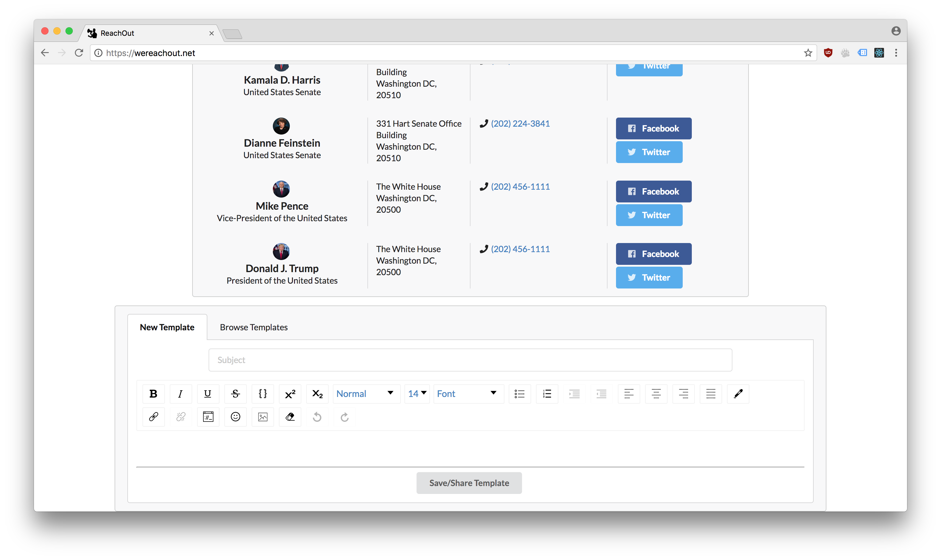Toggle bold formatting in editor toolbar
This screenshot has height=560, width=941.
pos(153,394)
